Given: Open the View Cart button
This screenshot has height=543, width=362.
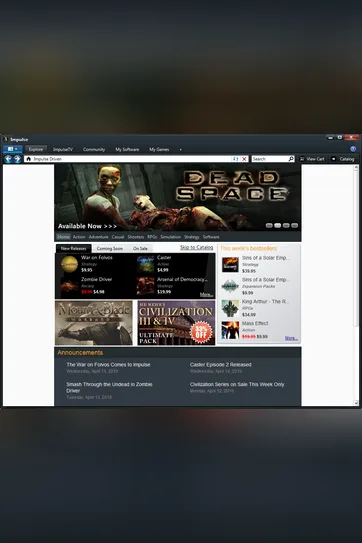Looking at the screenshot, I should [312, 159].
